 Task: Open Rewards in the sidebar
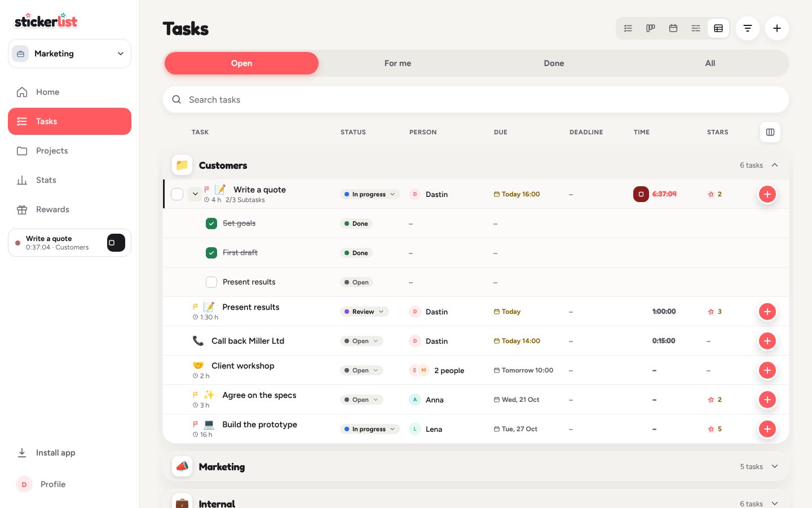tap(69, 209)
